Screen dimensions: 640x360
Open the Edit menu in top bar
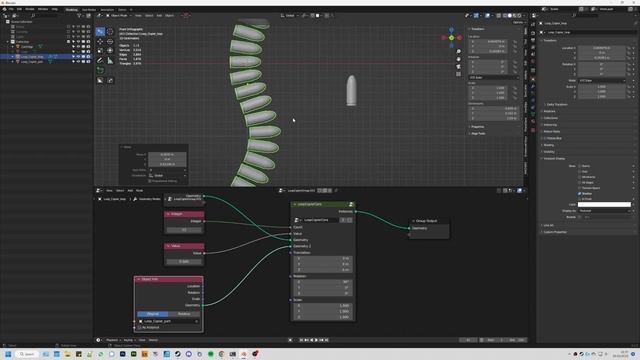19,9
